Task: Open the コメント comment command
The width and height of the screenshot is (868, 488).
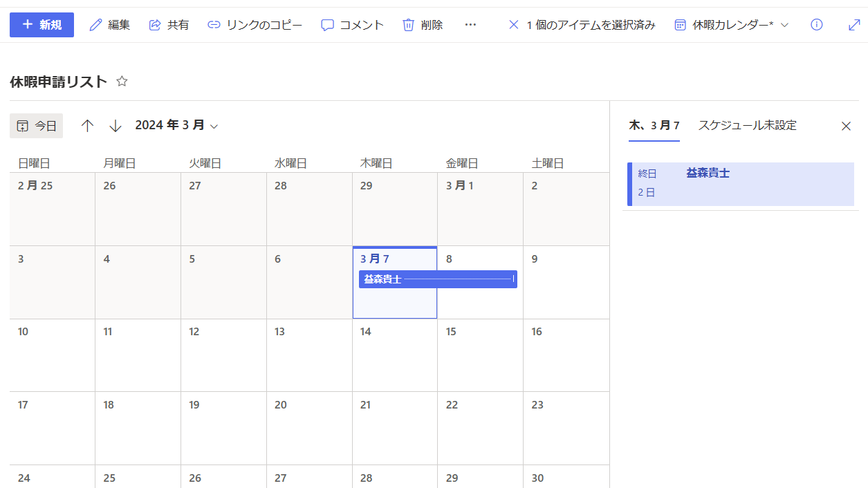Action: [x=353, y=25]
